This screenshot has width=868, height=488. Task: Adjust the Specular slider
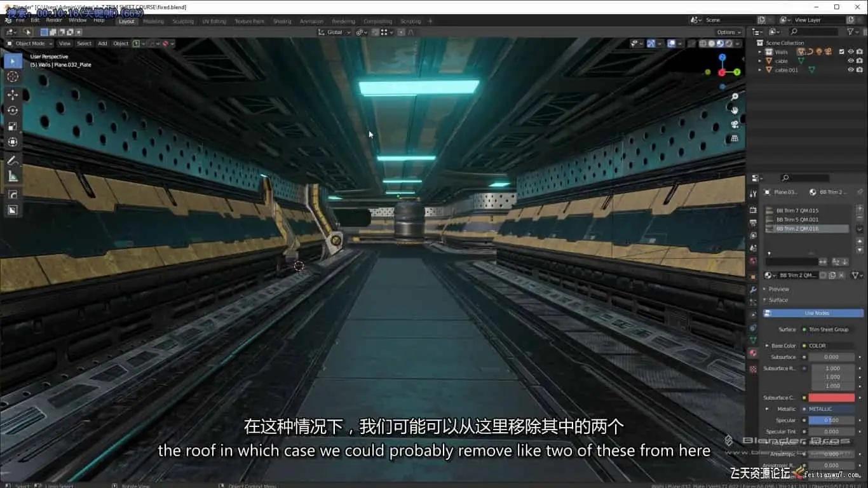click(832, 420)
